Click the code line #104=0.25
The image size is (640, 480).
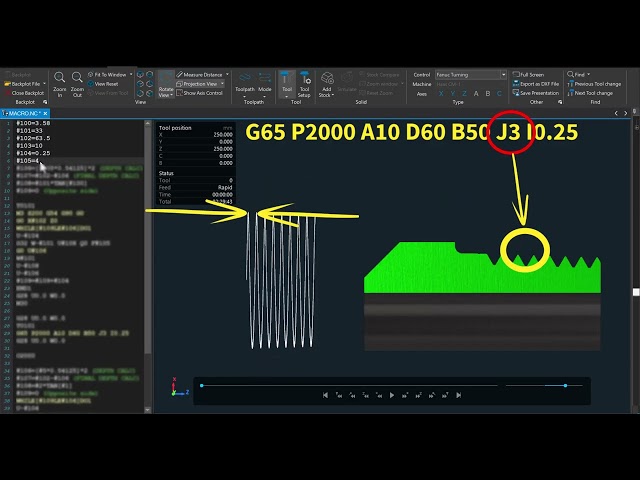(x=33, y=153)
